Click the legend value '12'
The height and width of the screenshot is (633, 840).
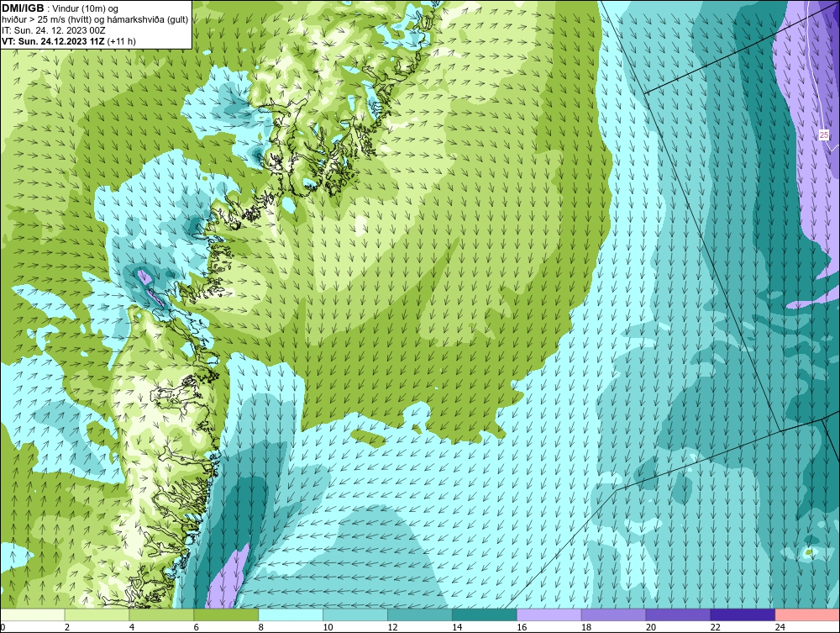tap(392, 627)
